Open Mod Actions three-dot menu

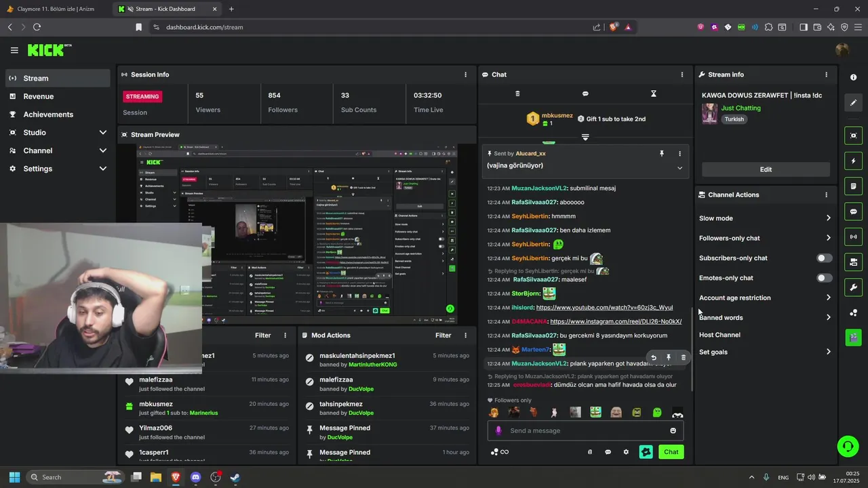(465, 335)
